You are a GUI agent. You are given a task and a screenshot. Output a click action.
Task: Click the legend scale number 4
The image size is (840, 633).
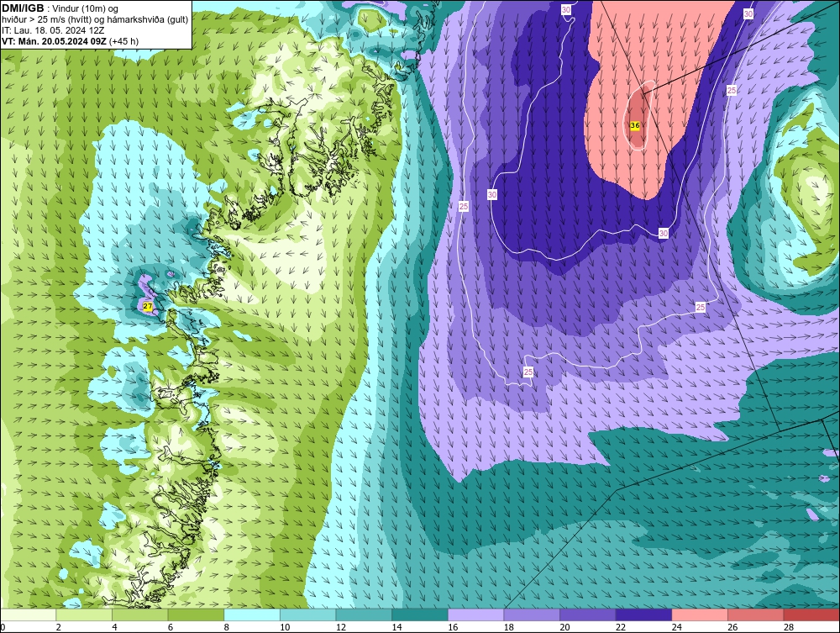click(114, 627)
